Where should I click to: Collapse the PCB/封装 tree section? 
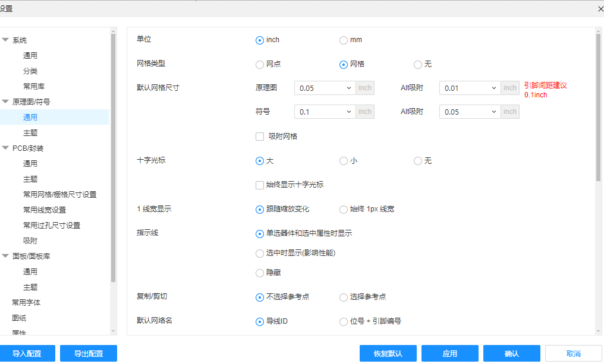(5, 148)
